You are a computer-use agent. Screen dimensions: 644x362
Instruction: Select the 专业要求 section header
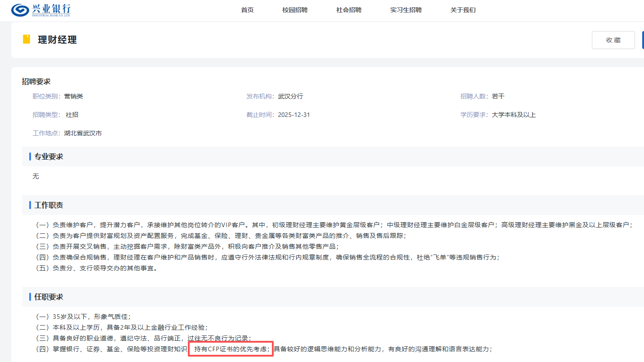49,157
